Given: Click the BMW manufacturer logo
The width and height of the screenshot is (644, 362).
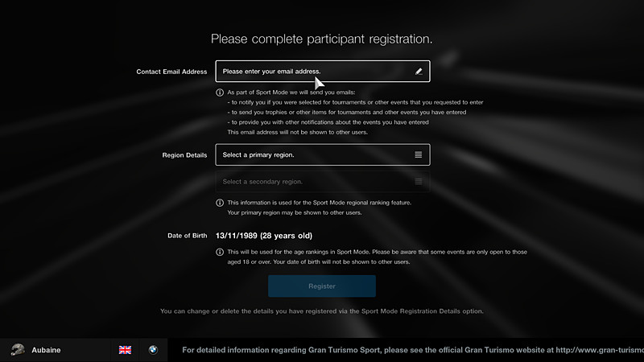Looking at the screenshot, I should (x=153, y=350).
